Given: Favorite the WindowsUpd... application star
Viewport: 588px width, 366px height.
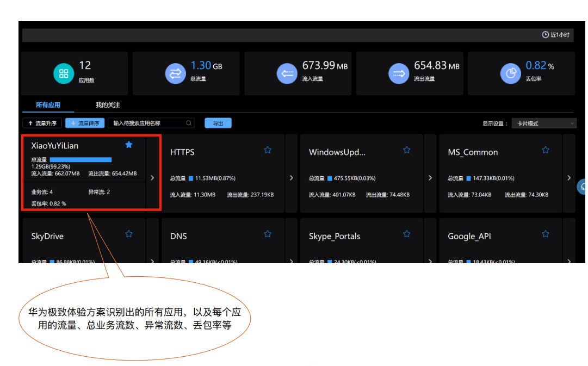Looking at the screenshot, I should tap(406, 150).
